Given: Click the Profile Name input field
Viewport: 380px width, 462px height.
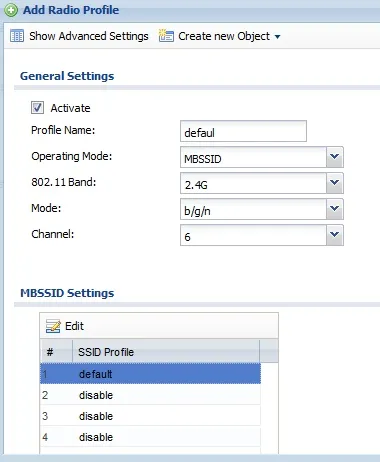Looking at the screenshot, I should point(243,131).
